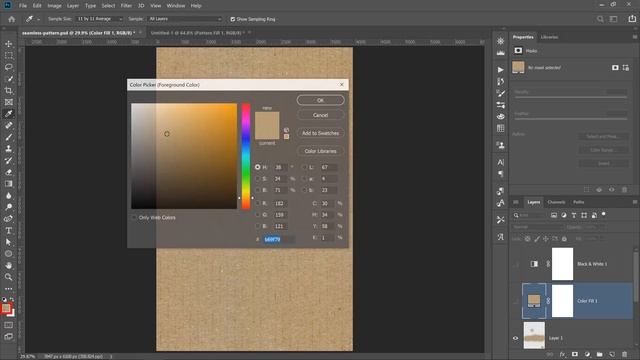The width and height of the screenshot is (640, 360).
Task: Toggle the Show Sampling Ring checkbox
Action: click(x=233, y=19)
